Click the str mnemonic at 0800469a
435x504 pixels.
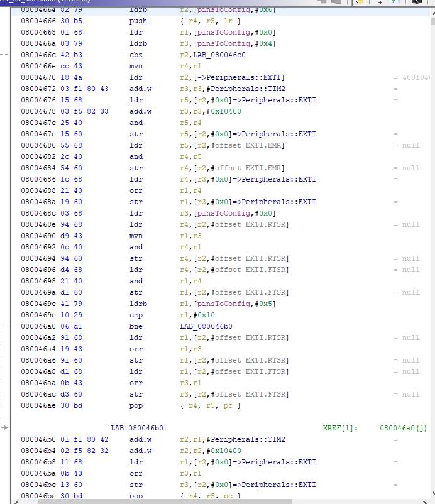[x=136, y=292]
